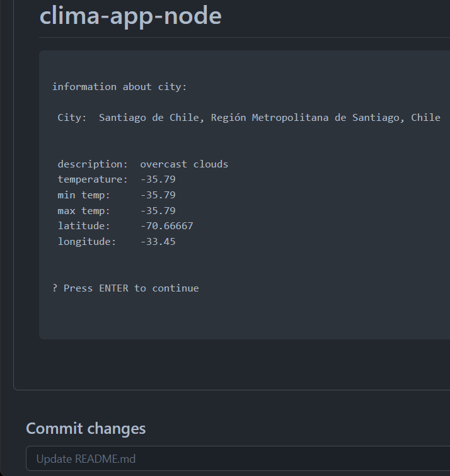Click the 'information about city:' line
The image size is (450, 476).
119,87
